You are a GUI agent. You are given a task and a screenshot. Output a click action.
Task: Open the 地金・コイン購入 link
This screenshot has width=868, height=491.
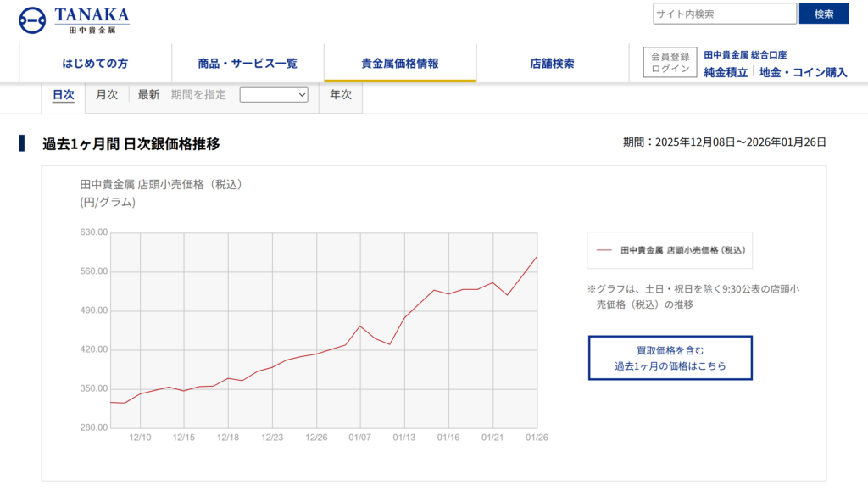click(803, 72)
